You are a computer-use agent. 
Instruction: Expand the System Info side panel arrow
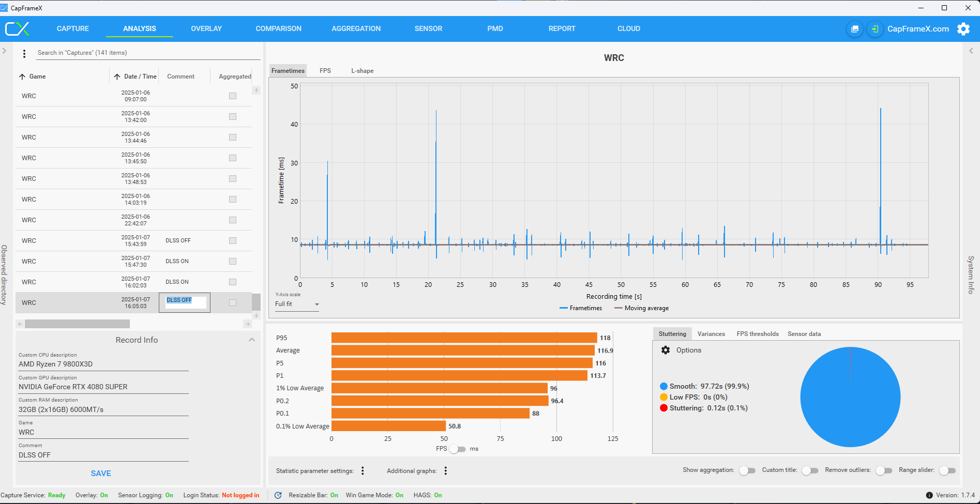971,51
